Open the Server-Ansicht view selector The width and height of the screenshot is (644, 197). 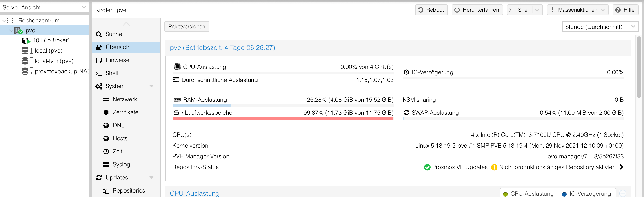coord(44,7)
